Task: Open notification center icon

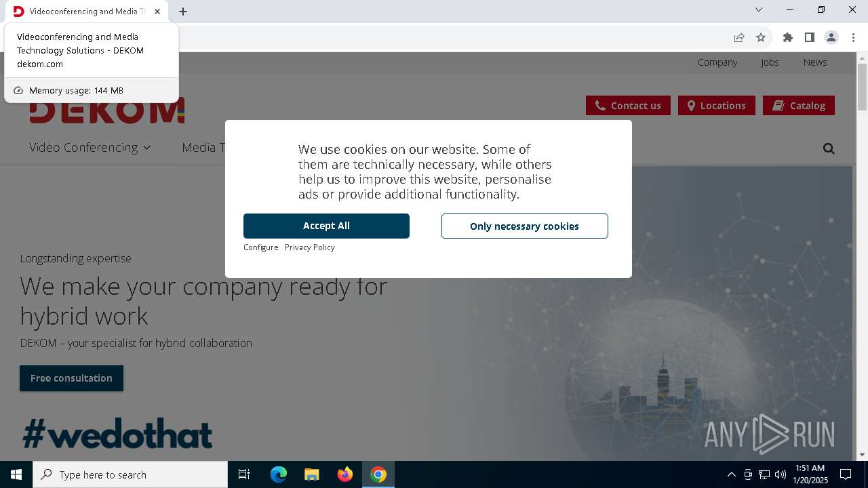Action: coord(846,474)
